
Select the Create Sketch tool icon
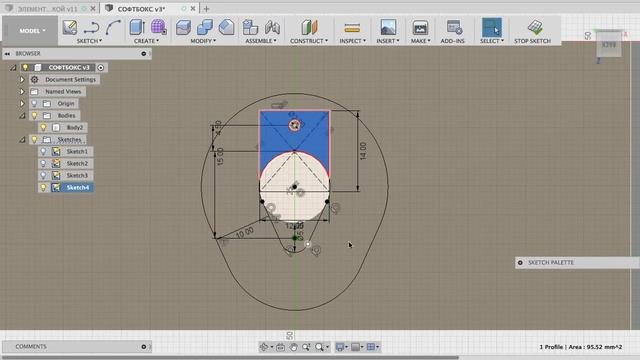pyautogui.click(x=70, y=27)
